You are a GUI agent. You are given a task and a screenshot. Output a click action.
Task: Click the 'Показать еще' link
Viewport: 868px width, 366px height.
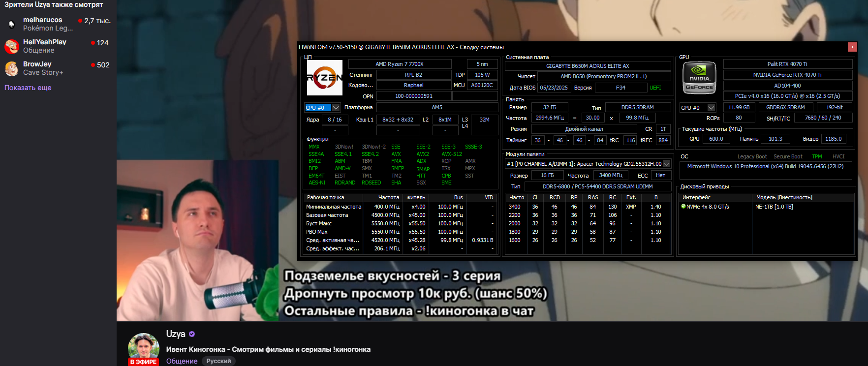tap(28, 88)
